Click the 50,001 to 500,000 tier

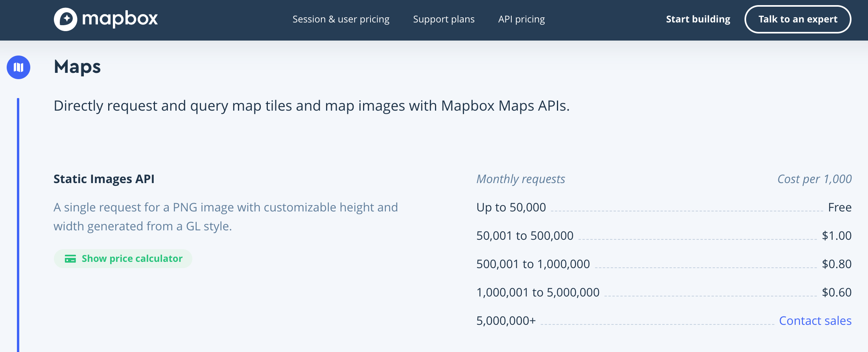[x=525, y=235]
